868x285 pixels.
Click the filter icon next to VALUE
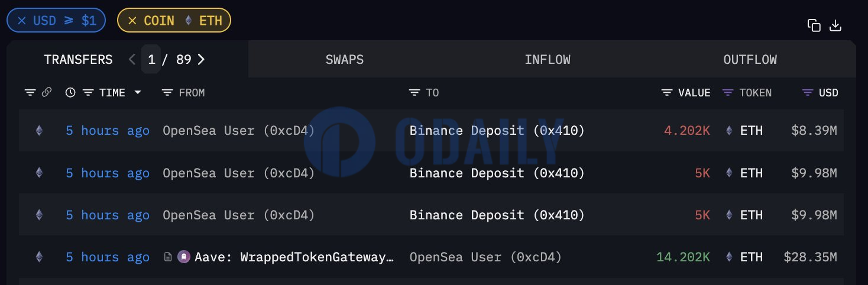pyautogui.click(x=667, y=93)
